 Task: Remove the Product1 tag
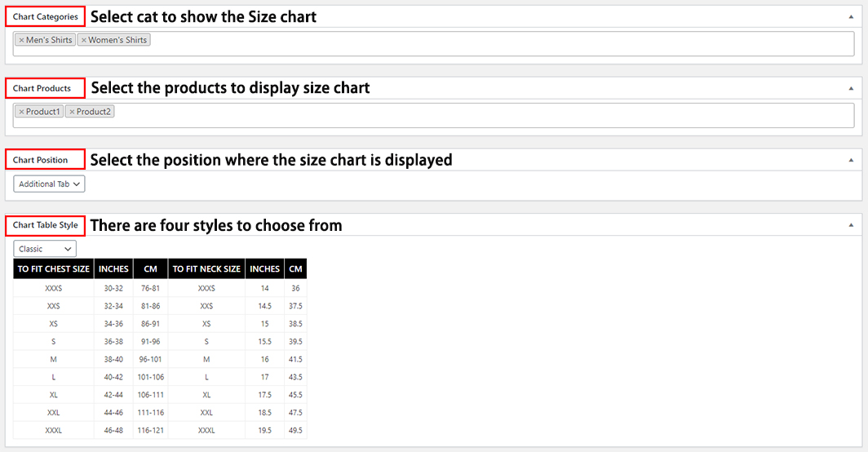click(x=21, y=112)
